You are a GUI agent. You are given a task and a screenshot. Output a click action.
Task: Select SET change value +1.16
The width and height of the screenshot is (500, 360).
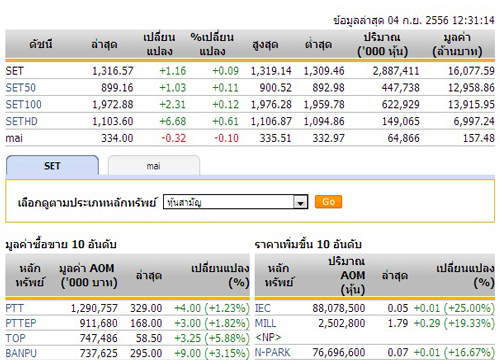pyautogui.click(x=173, y=71)
